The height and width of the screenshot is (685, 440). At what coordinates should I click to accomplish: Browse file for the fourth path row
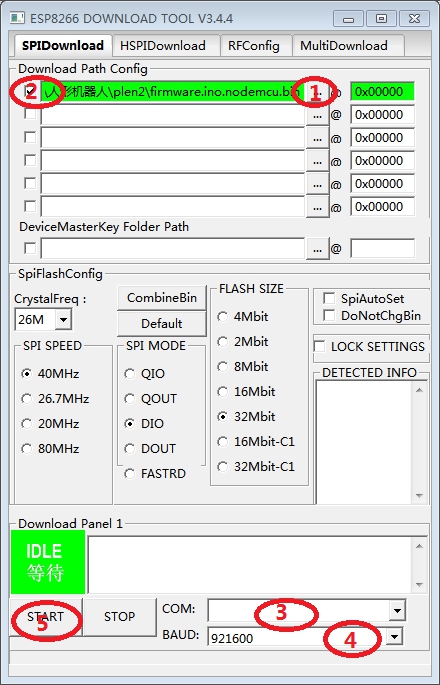click(x=317, y=161)
